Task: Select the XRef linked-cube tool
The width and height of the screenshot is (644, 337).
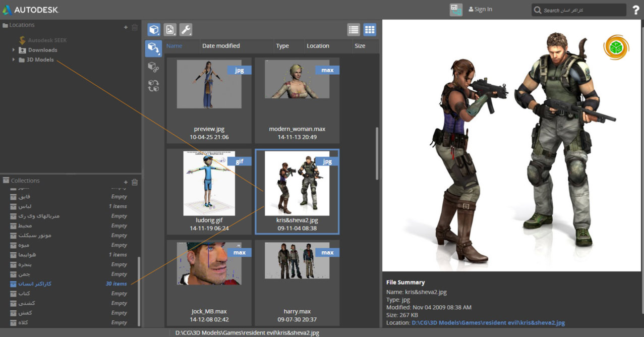Action: pyautogui.click(x=153, y=67)
